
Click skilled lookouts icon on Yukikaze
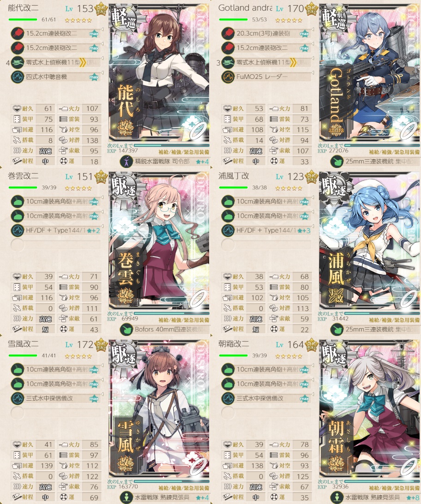[x=126, y=497]
